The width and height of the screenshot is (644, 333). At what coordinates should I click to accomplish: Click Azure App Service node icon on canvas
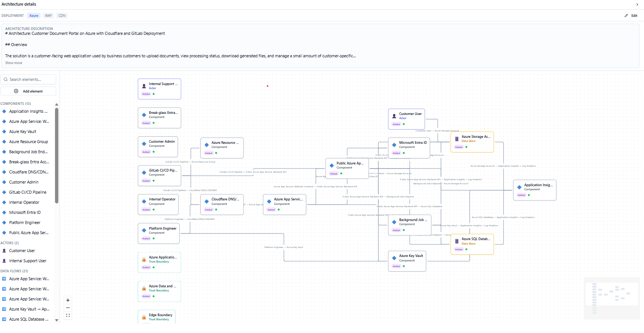(269, 202)
